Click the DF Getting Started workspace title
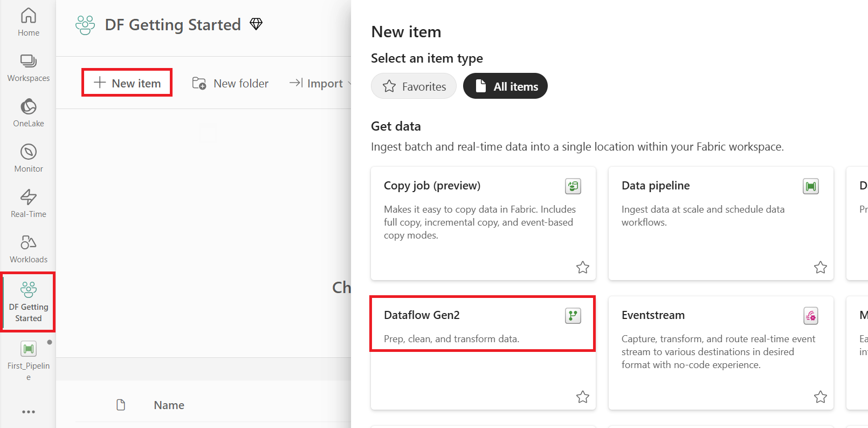Screen dimensions: 868x428 click(x=173, y=25)
